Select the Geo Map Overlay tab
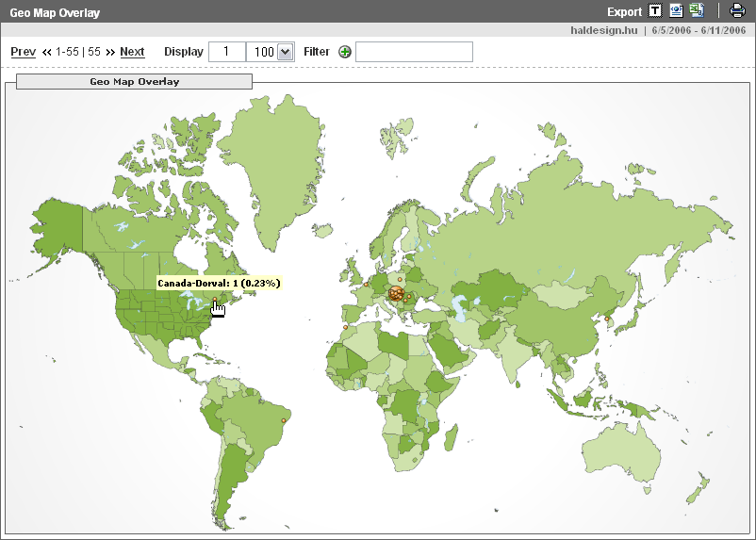 (135, 82)
